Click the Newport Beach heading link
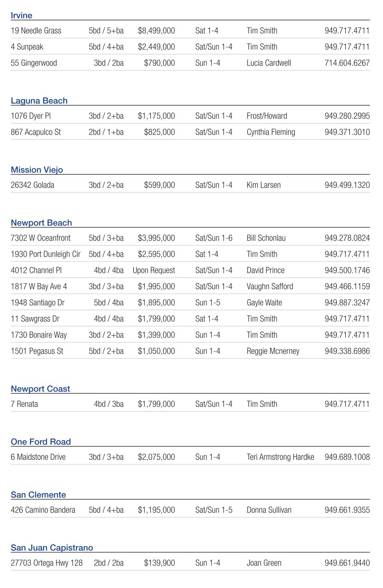The width and height of the screenshot is (383, 588). [41, 223]
